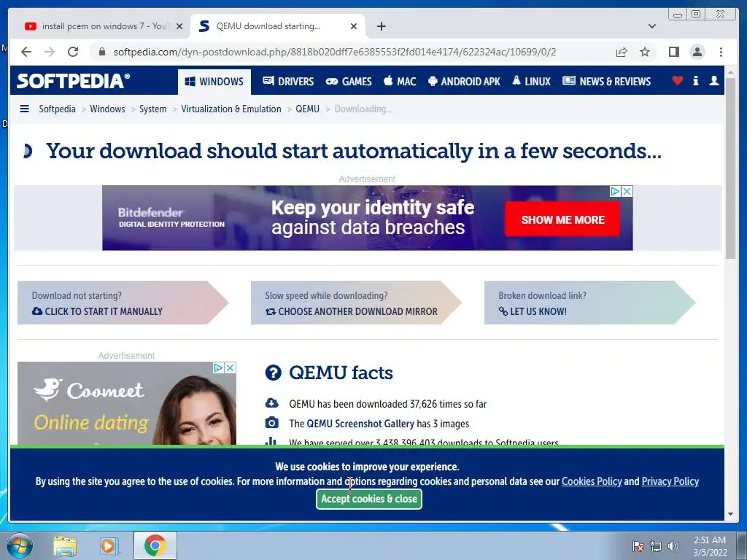747x560 pixels.
Task: Close the Bitdefender banner ad
Action: point(627,192)
